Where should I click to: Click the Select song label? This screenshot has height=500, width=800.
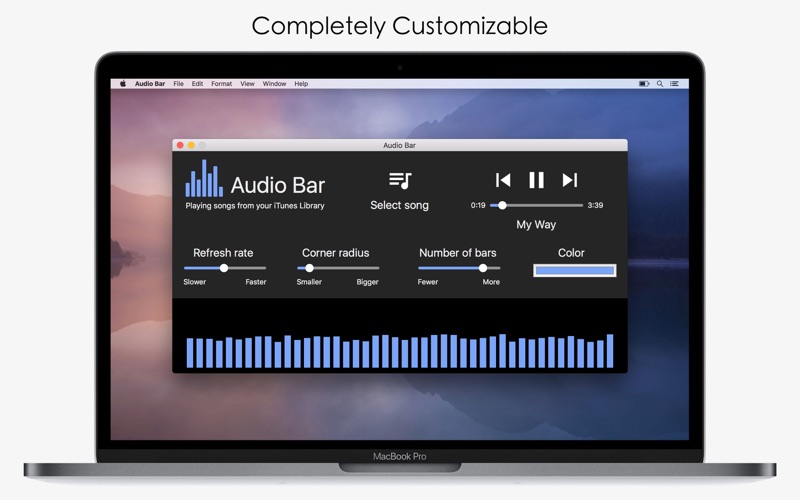point(399,205)
